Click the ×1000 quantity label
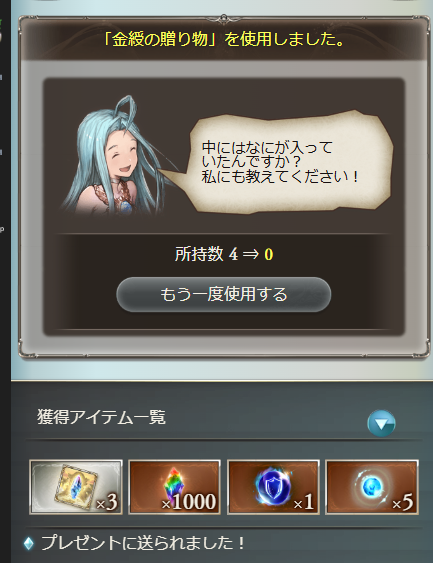The image size is (433, 563). [189, 501]
